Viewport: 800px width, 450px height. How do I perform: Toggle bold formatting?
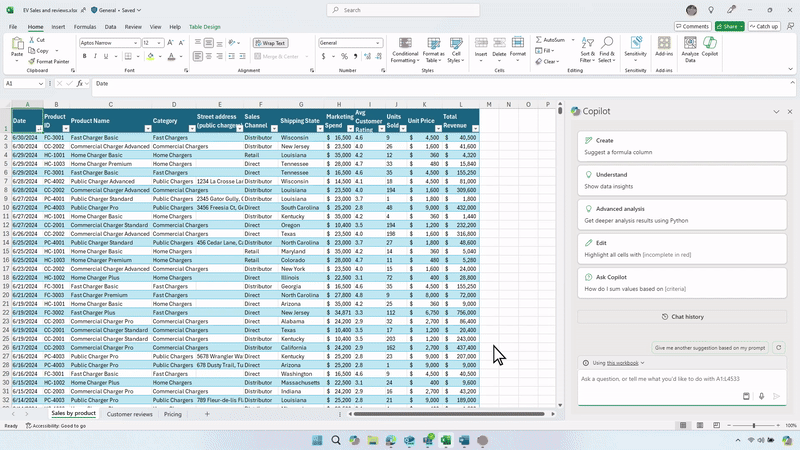pos(84,57)
